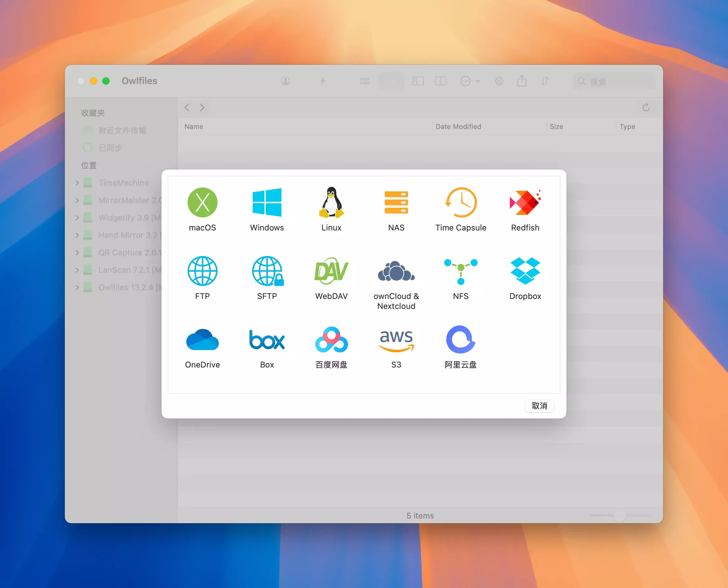Sort by Date Modified column header
The image size is (728, 588).
pos(458,126)
